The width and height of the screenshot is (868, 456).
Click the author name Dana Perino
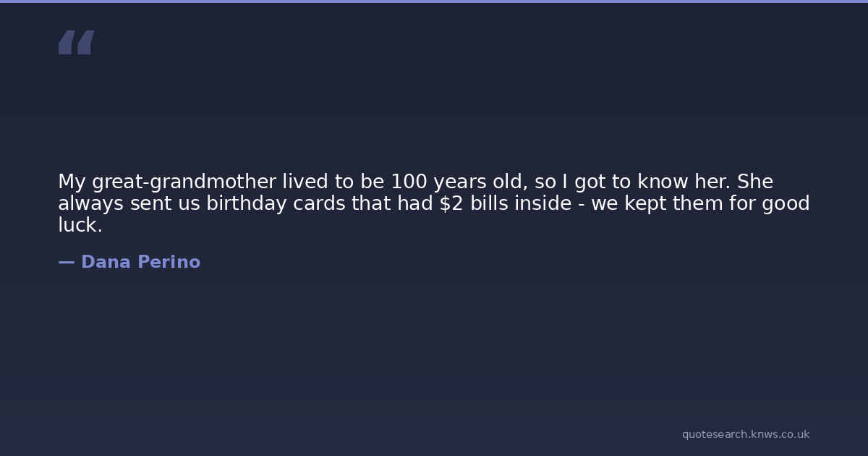140,262
